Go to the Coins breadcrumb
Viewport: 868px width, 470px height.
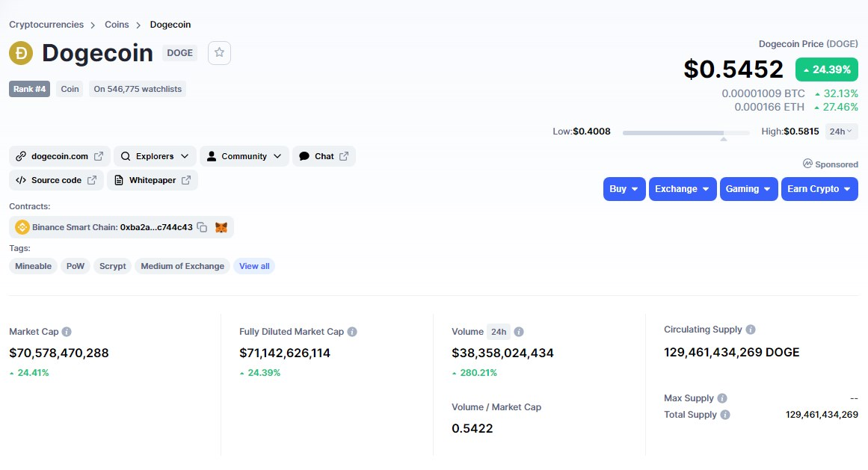pos(117,25)
